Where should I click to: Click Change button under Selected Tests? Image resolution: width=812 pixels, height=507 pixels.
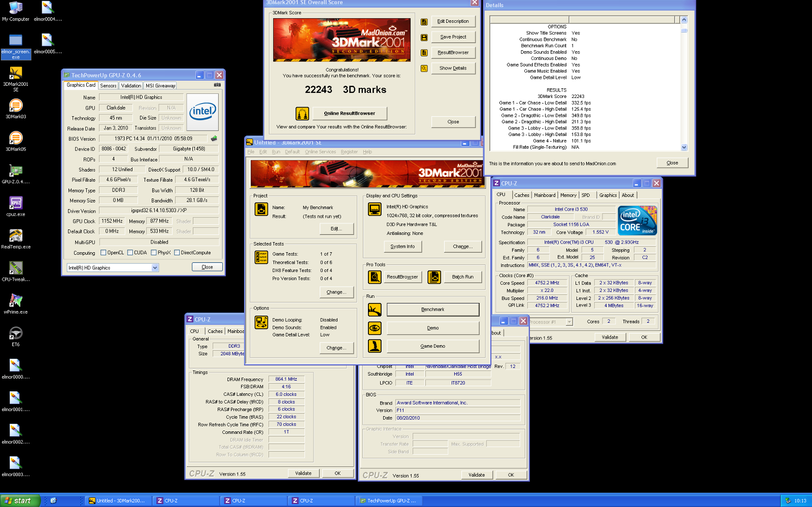[336, 292]
